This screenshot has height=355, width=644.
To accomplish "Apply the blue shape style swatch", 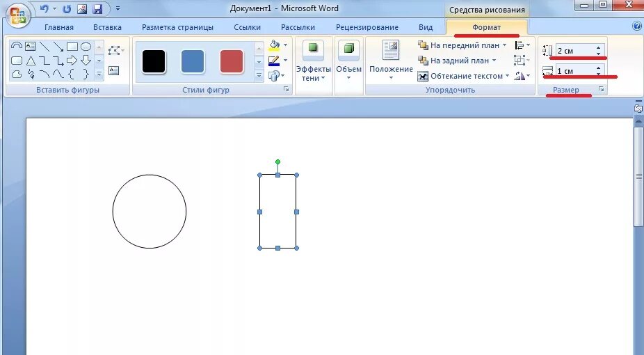I will click(x=193, y=62).
